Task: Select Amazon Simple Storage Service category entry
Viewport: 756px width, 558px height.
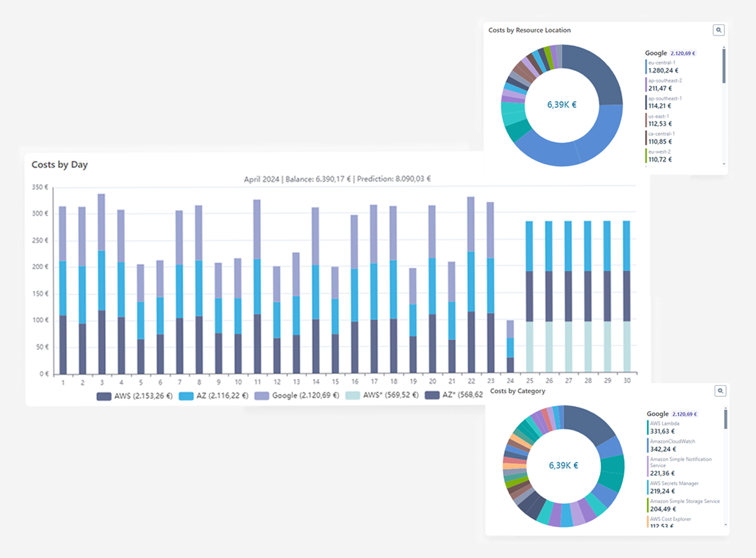Action: (x=684, y=505)
